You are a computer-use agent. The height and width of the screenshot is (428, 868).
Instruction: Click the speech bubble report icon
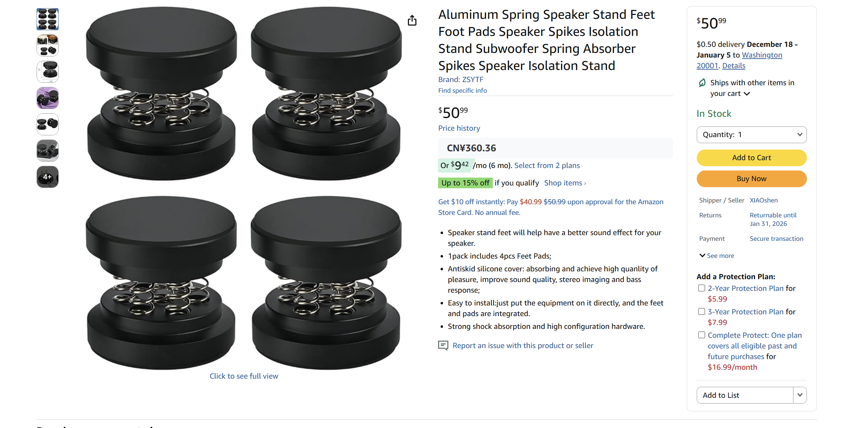coord(443,345)
